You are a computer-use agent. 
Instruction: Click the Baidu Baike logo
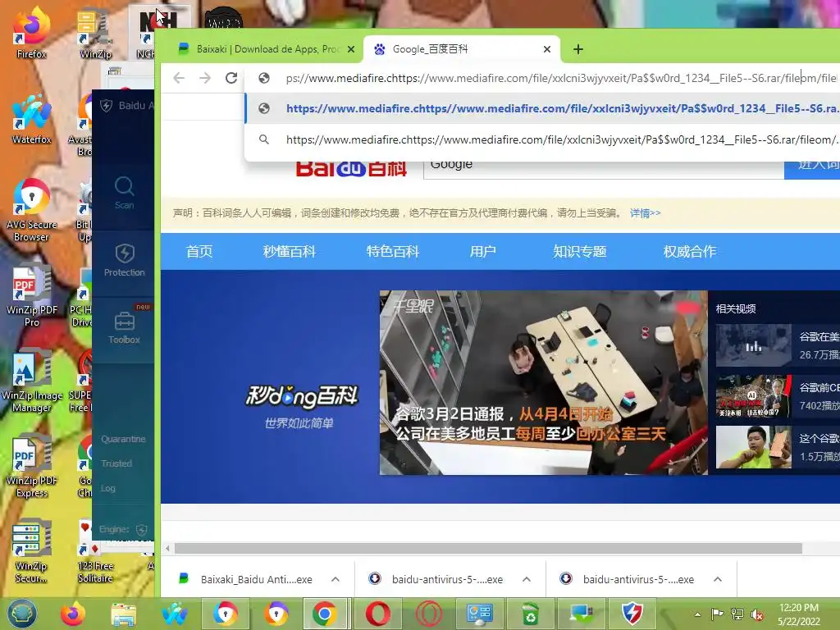(x=351, y=169)
